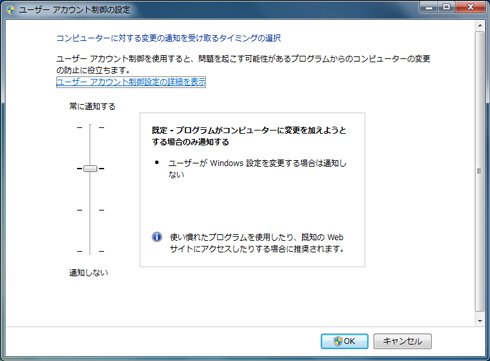Click the recommendation text beside info icon
Viewport: 490px width, 361px height.
(x=257, y=243)
